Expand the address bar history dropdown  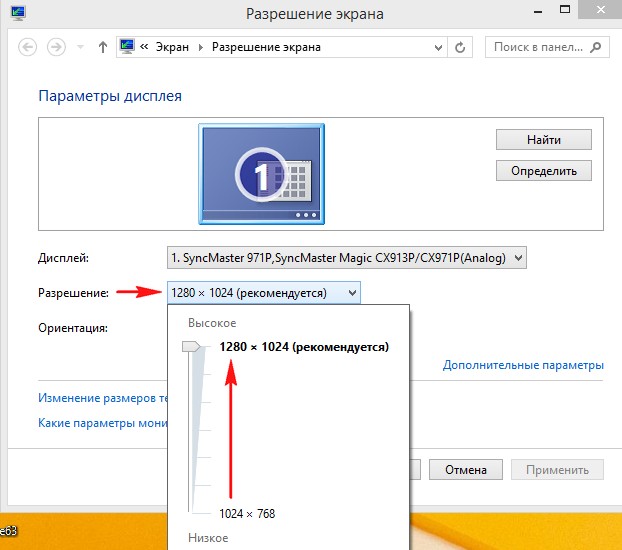point(437,48)
